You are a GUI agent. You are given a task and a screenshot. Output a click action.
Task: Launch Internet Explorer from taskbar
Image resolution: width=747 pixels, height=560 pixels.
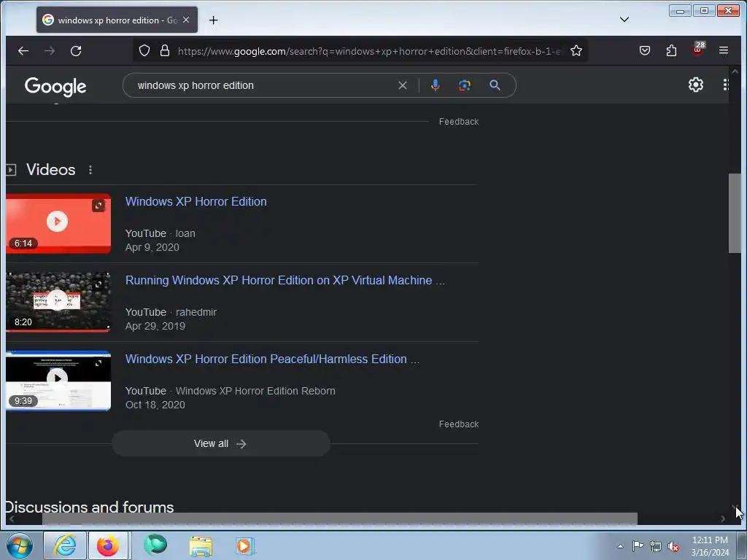tap(65, 545)
